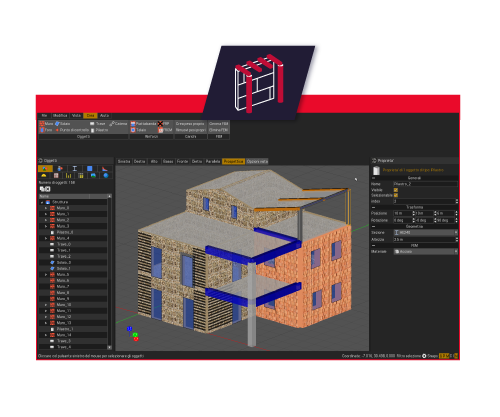Open the Modifica menu
The image size is (500, 417).
60,116
